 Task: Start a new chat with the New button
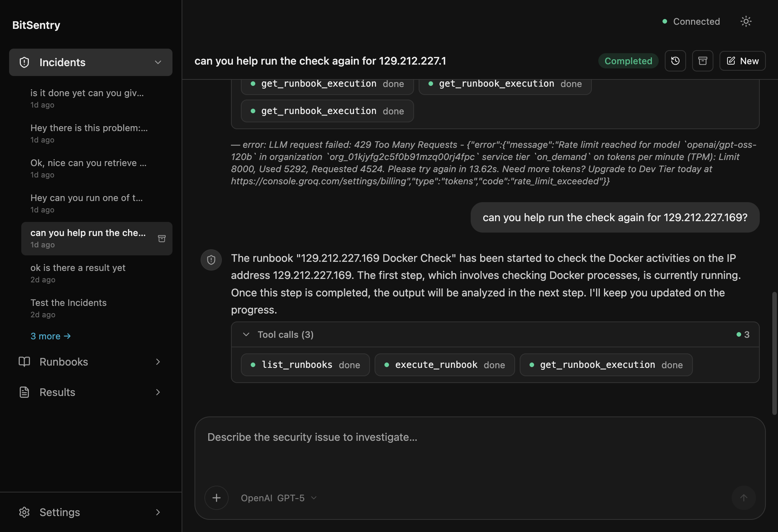pos(742,61)
